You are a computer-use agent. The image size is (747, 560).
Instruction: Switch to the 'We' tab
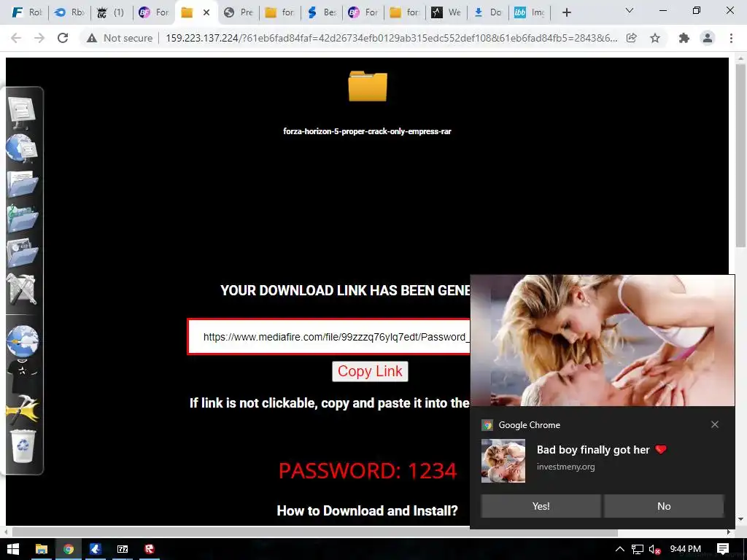point(446,12)
